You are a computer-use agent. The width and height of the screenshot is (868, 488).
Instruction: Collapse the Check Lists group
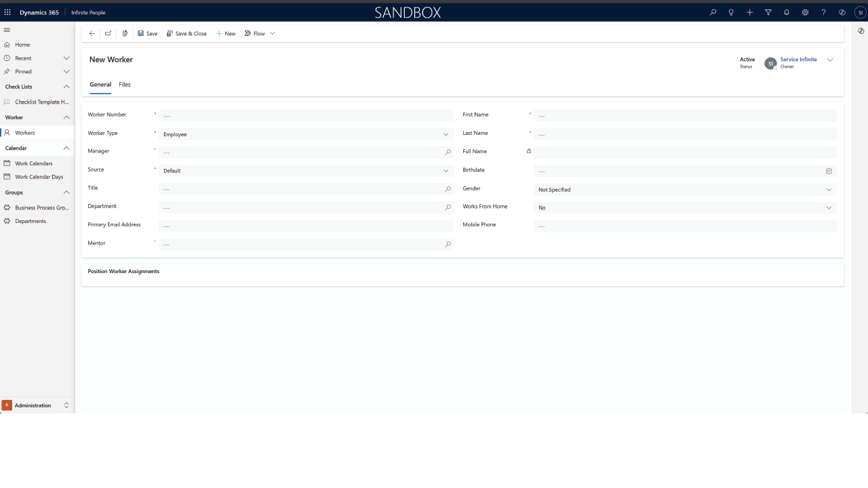click(66, 87)
